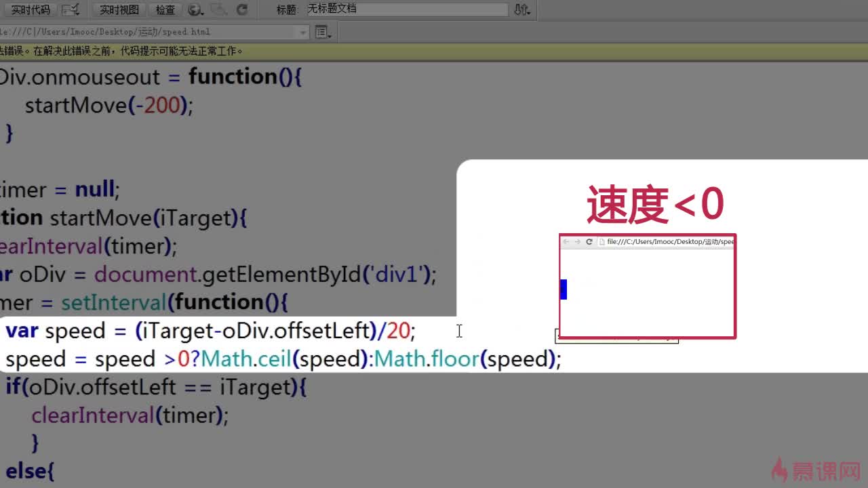Open the file management arrows dropdown

click(522, 9)
